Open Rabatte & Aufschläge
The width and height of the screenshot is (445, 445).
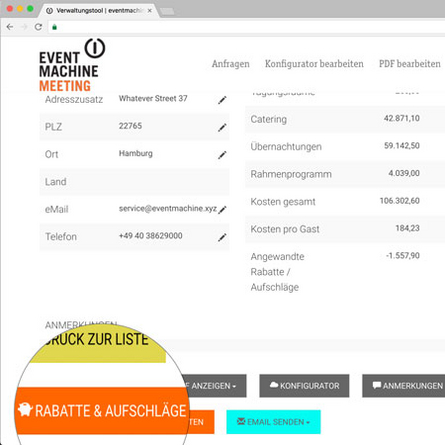tap(103, 411)
